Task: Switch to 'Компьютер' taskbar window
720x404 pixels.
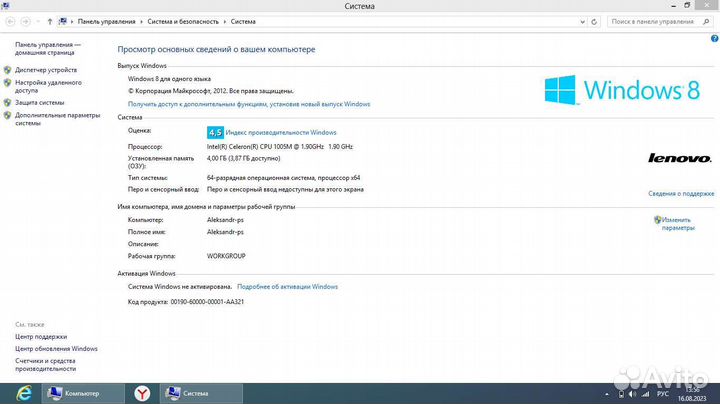Action: pos(83,393)
